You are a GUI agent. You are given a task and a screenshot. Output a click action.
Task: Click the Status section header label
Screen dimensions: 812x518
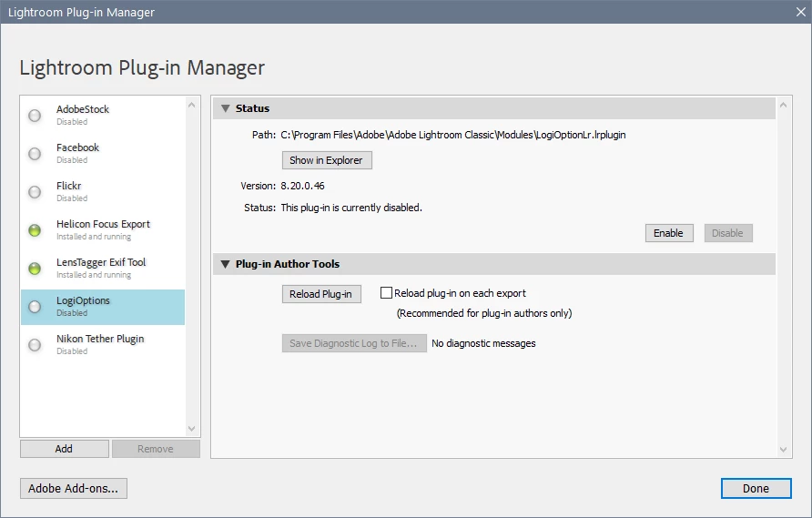coord(252,108)
